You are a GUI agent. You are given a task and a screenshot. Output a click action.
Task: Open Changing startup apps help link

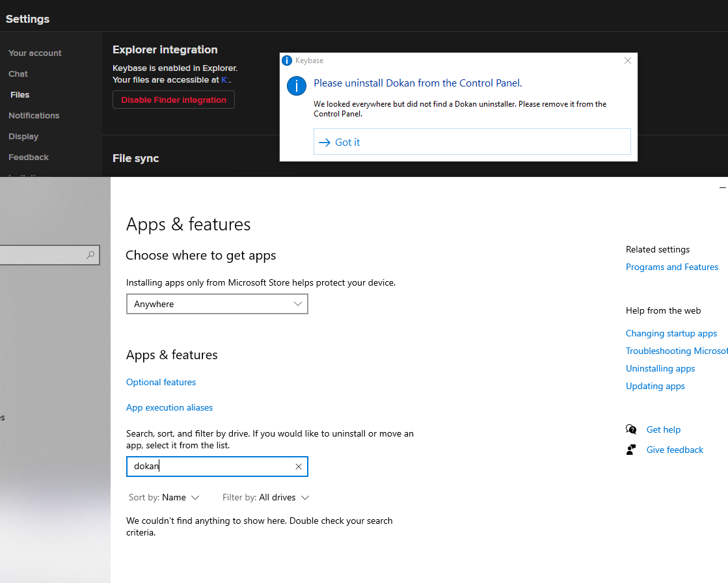(671, 333)
